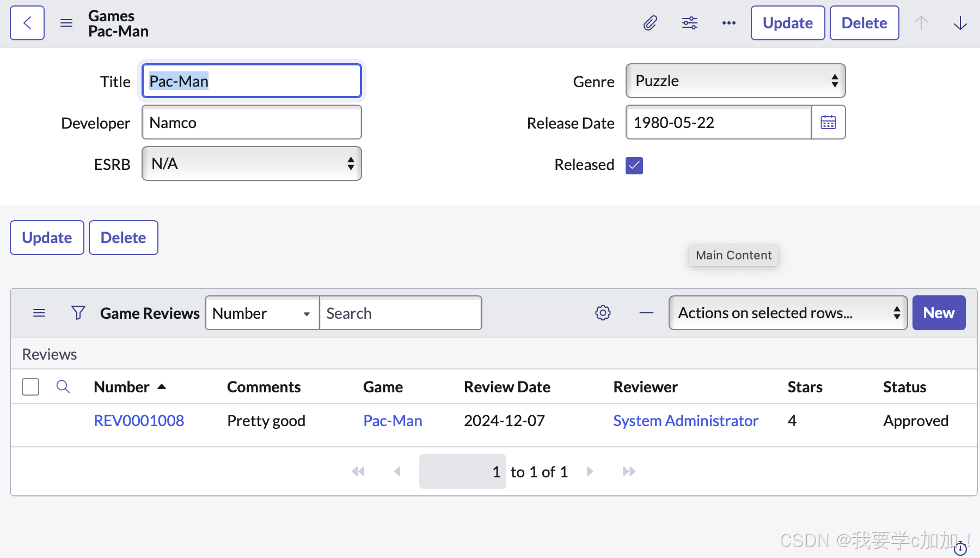Click the lower Update button below form

(47, 238)
